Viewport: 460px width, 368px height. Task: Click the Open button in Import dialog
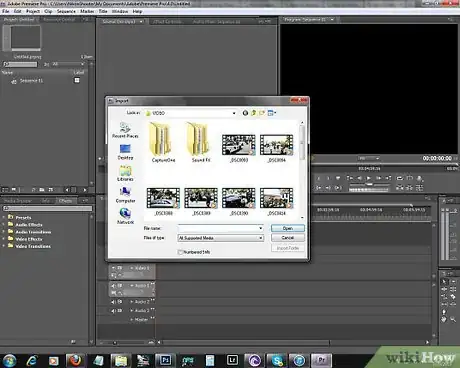288,228
